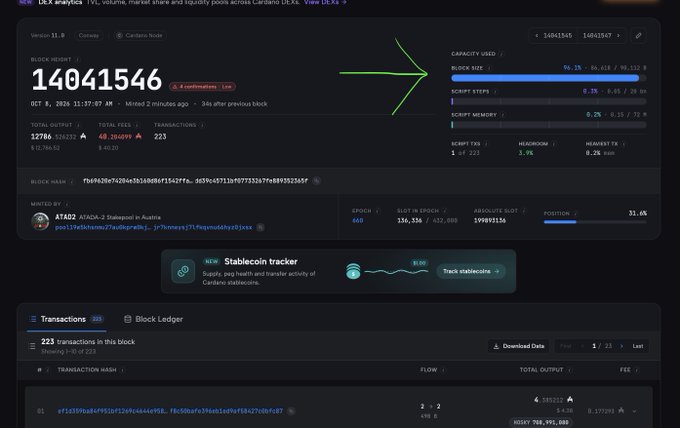Click the View DEXs link
The width and height of the screenshot is (680, 428).
325,2
